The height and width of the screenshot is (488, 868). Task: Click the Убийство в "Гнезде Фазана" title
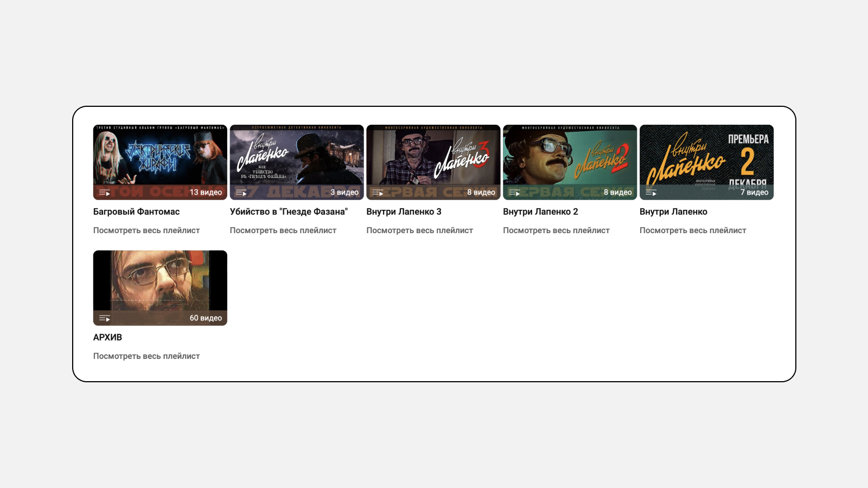coord(289,211)
